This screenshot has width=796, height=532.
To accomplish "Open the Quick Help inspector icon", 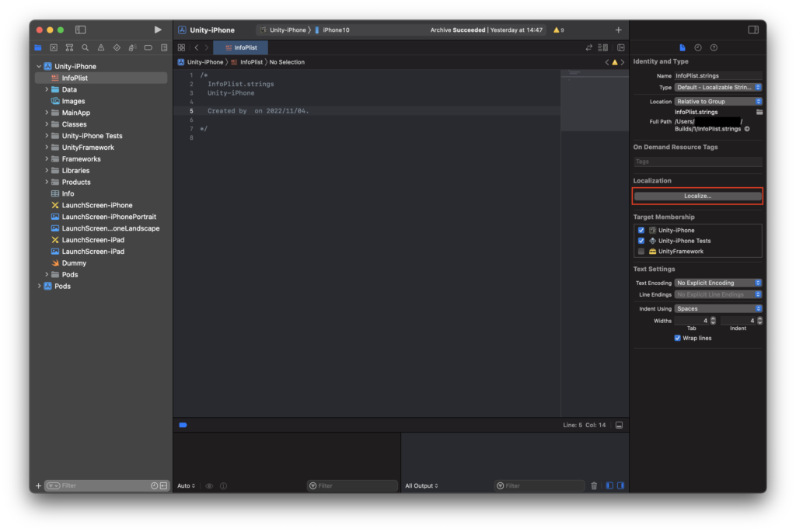I will click(x=714, y=47).
